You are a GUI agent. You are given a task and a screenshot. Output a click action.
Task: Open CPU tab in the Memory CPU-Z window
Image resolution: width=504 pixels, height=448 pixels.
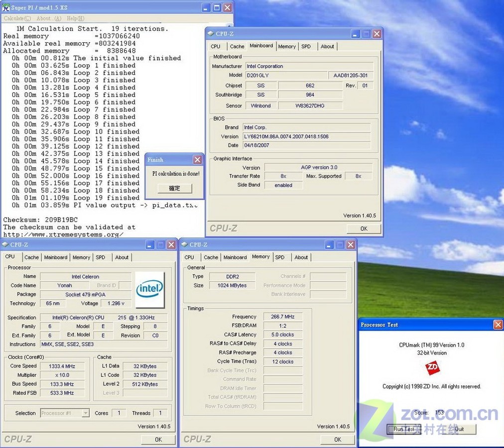189,257
